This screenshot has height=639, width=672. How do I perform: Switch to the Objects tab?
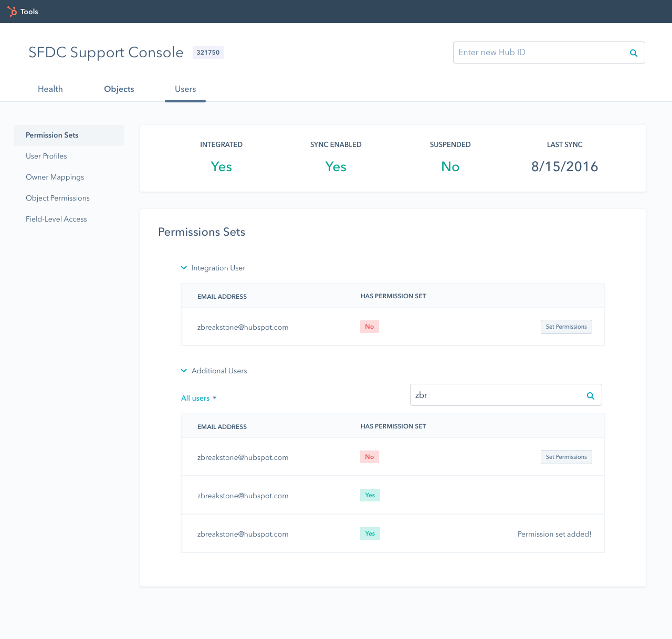pos(119,89)
